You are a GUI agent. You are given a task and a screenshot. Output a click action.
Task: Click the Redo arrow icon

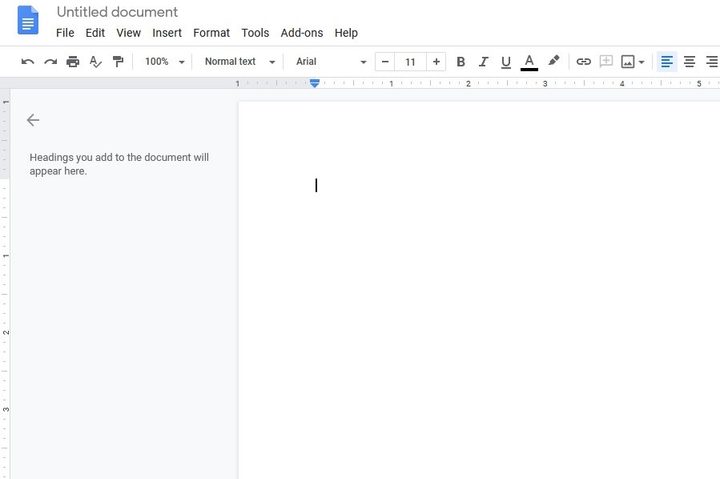pos(51,62)
